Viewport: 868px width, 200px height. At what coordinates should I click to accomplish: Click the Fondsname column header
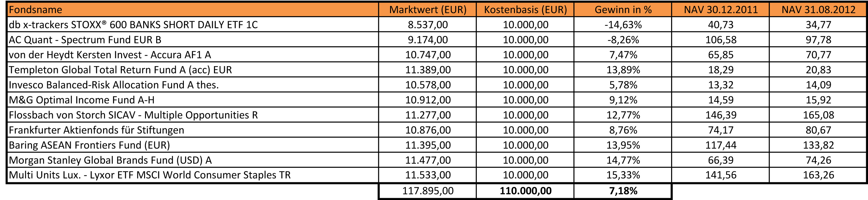pyautogui.click(x=35, y=10)
